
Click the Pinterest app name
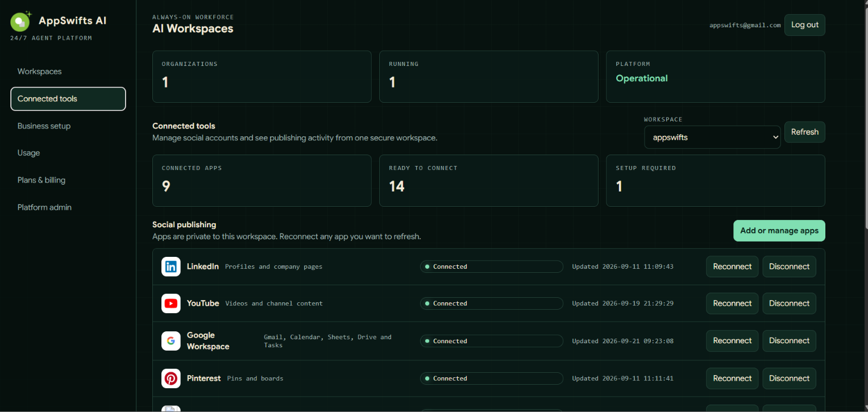point(203,378)
